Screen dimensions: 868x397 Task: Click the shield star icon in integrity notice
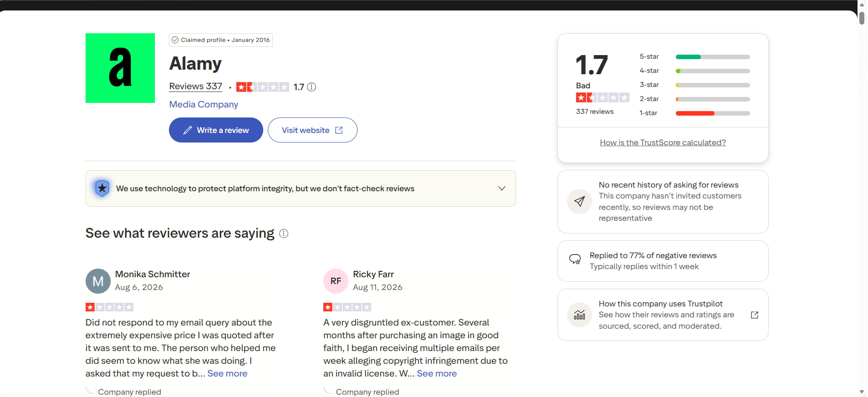pyautogui.click(x=102, y=188)
